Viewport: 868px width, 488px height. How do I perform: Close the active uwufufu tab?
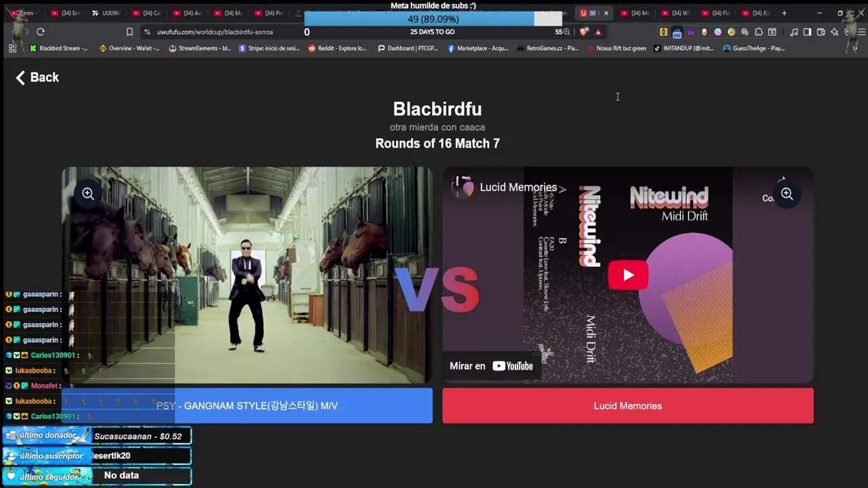[606, 13]
